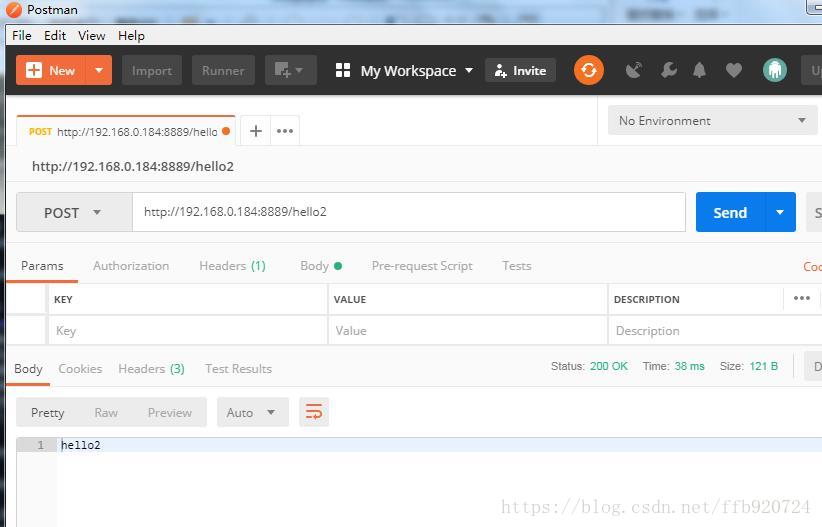822x527 pixels.
Task: Click the Invite button
Action: [521, 70]
